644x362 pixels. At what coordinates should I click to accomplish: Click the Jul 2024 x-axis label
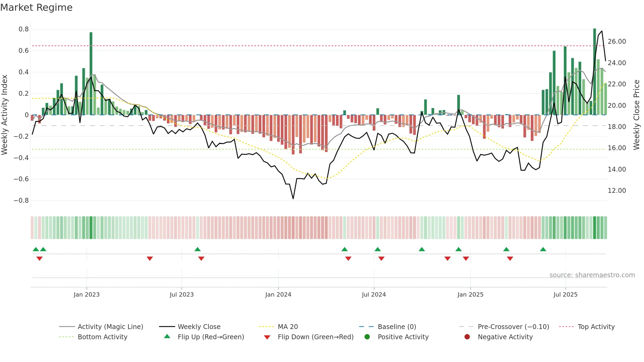point(374,294)
